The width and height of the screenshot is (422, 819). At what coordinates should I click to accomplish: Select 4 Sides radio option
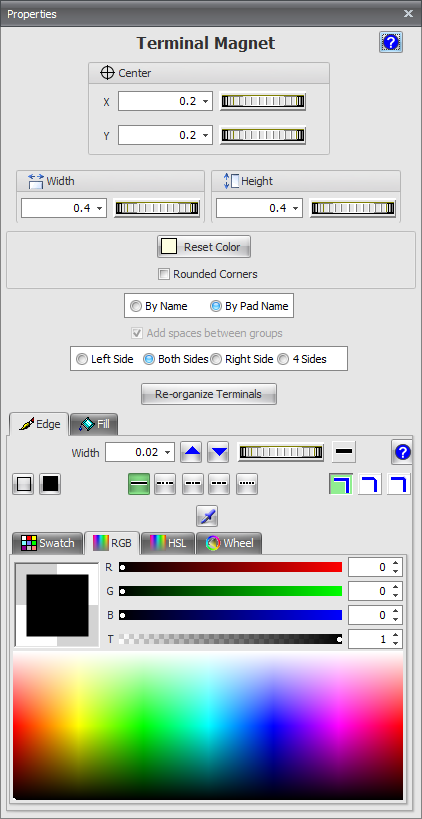[x=283, y=359]
